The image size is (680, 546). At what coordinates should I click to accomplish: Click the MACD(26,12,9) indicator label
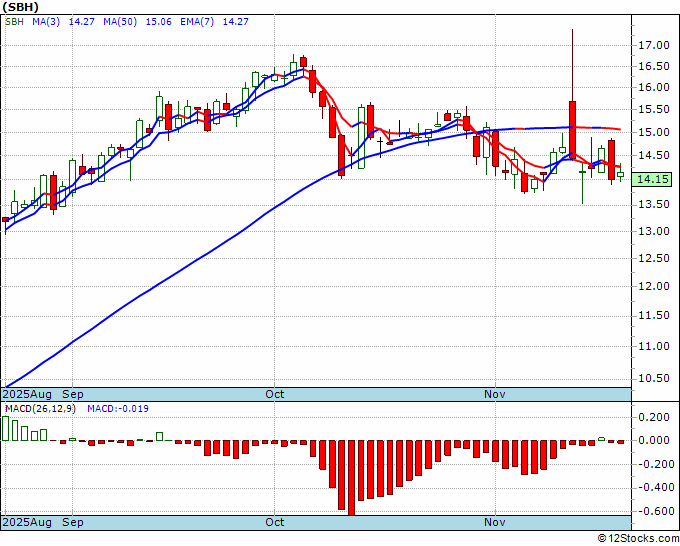click(x=40, y=409)
